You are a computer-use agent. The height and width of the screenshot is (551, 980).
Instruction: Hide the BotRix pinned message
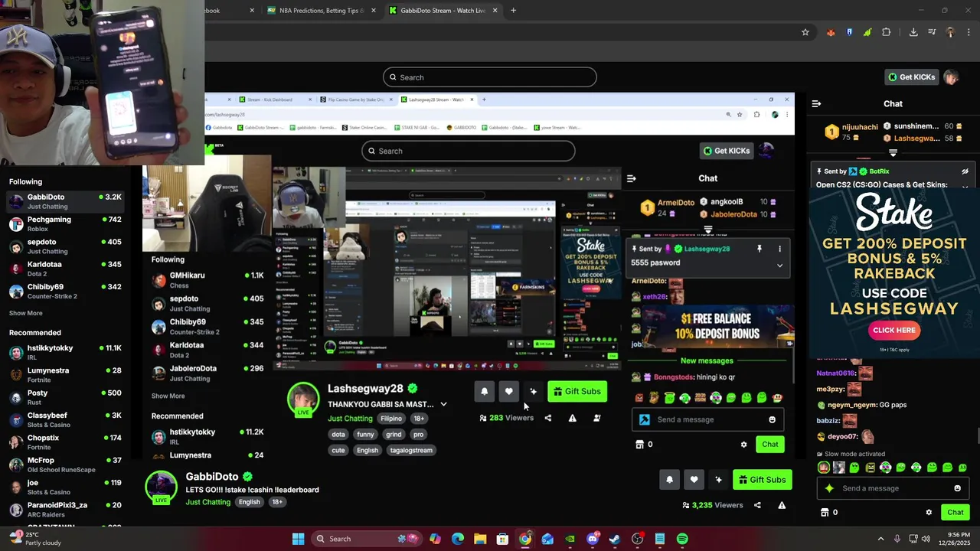(965, 171)
